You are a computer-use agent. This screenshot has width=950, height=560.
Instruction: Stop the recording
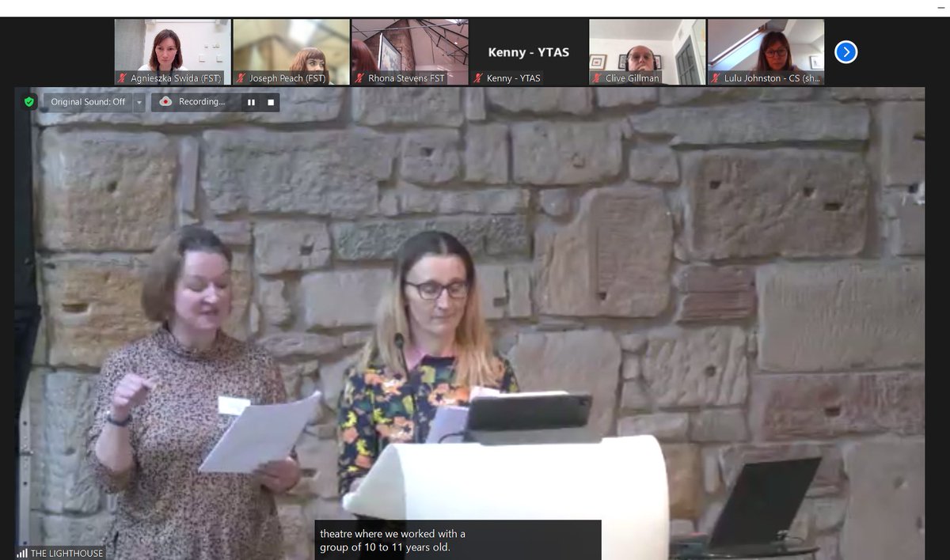pos(270,102)
